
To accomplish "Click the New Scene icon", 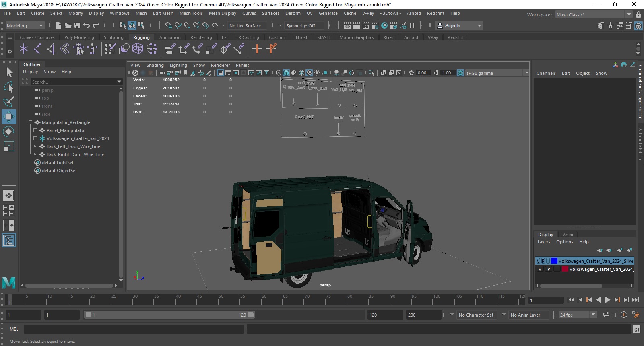I will pos(59,25).
